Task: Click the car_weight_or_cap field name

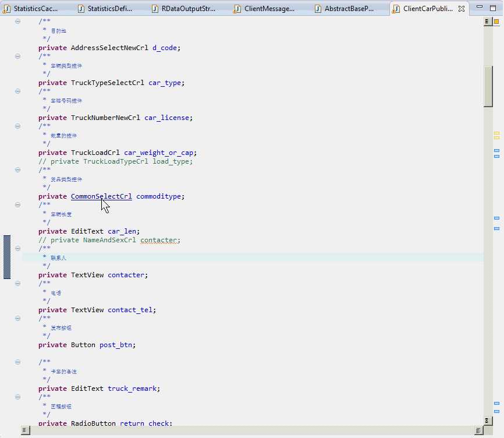Action: pos(158,153)
